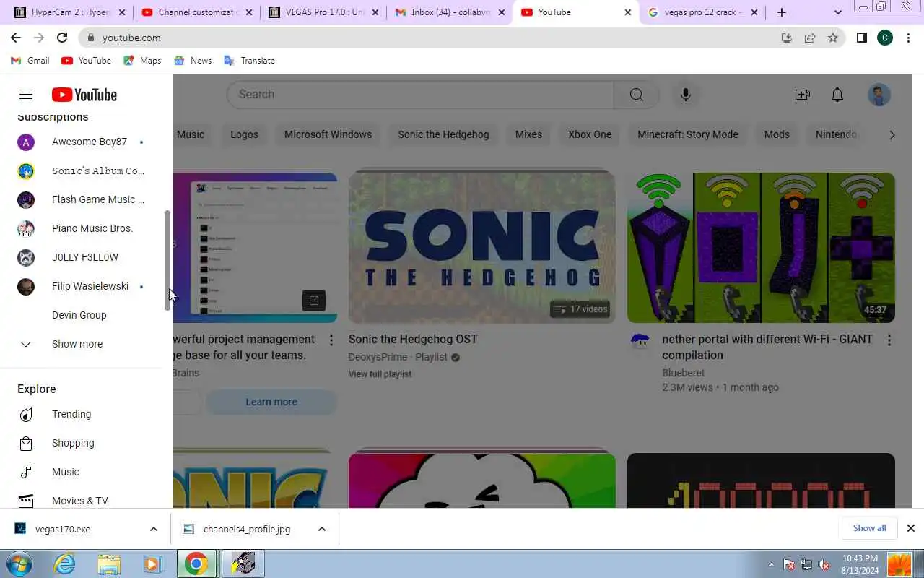
Task: Open Internet Explorer from taskbar
Action: (x=65, y=564)
